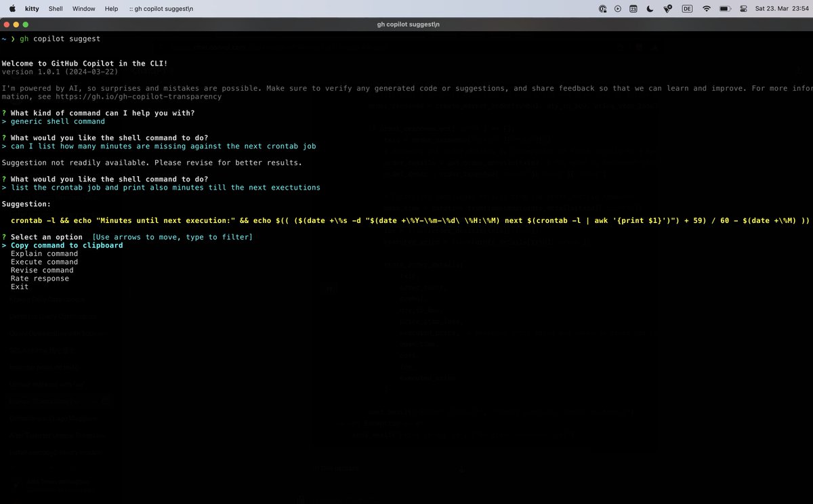Screen dimensions: 813x504
Task: Open the Help menu
Action: coord(111,9)
